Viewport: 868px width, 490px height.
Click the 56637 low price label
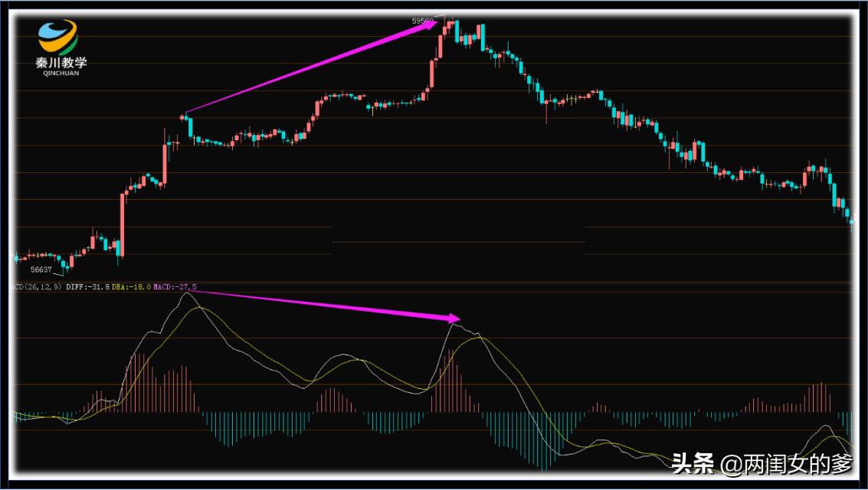tap(41, 270)
